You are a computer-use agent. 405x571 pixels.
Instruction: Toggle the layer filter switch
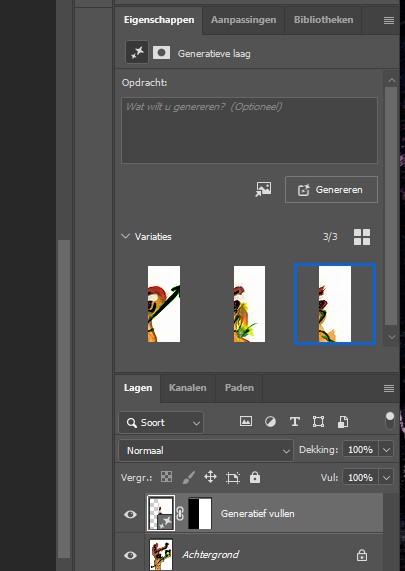390,421
